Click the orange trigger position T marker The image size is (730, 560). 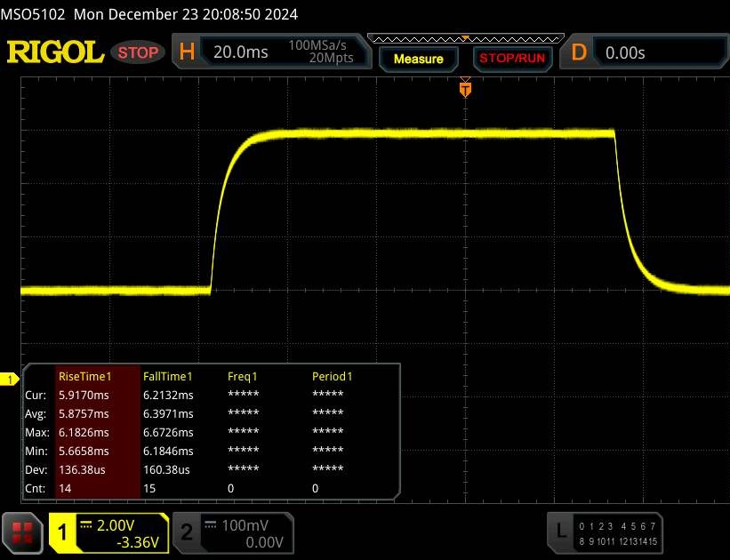point(465,89)
